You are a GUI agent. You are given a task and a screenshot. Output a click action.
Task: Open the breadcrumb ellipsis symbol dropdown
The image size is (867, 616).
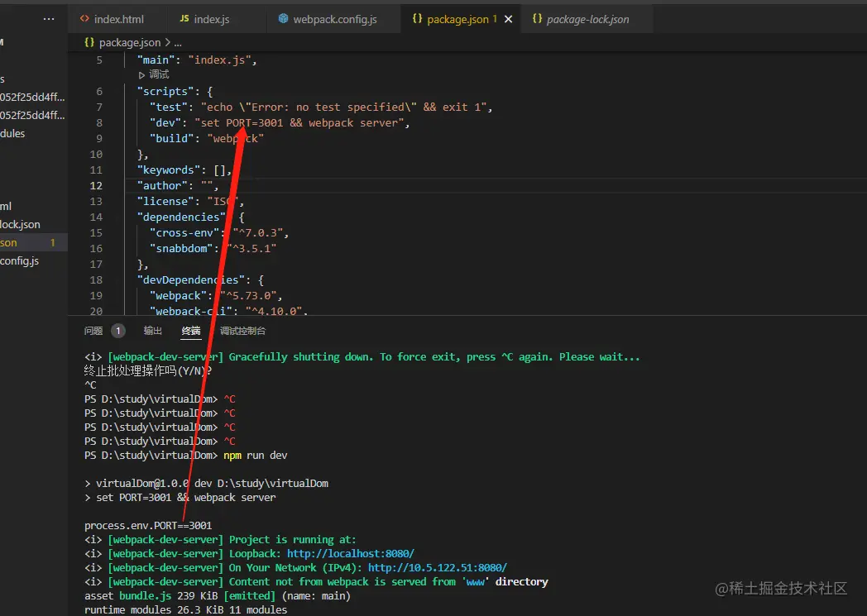[x=178, y=42]
